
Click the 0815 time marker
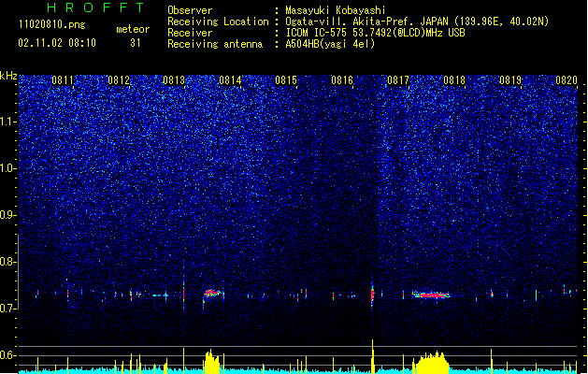(286, 80)
